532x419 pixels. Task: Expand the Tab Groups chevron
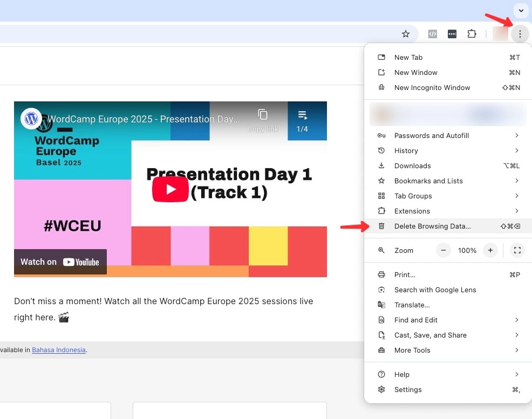pos(517,196)
